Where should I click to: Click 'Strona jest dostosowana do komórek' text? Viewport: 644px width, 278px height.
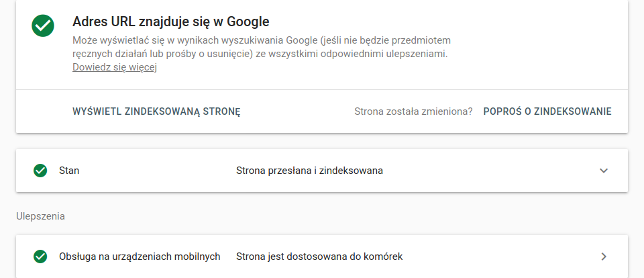[x=319, y=257]
